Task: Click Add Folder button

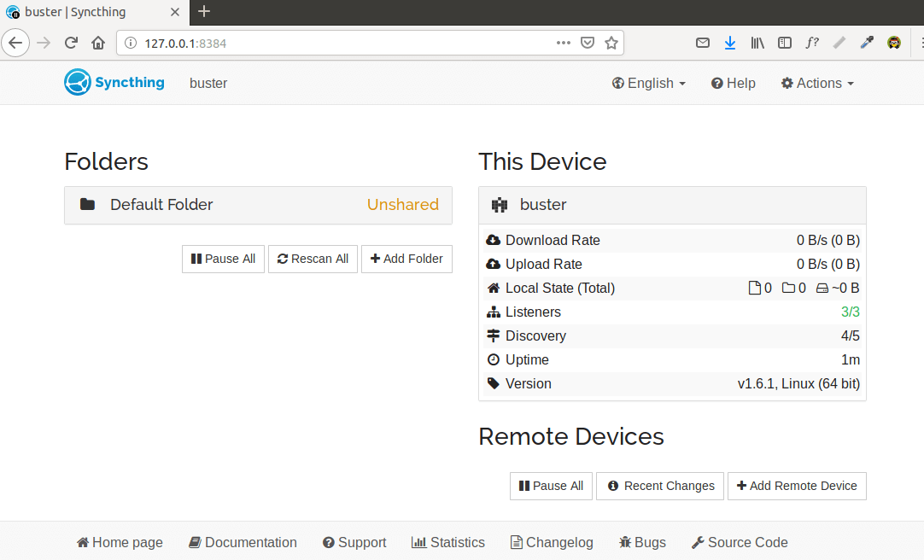Action: coord(406,259)
